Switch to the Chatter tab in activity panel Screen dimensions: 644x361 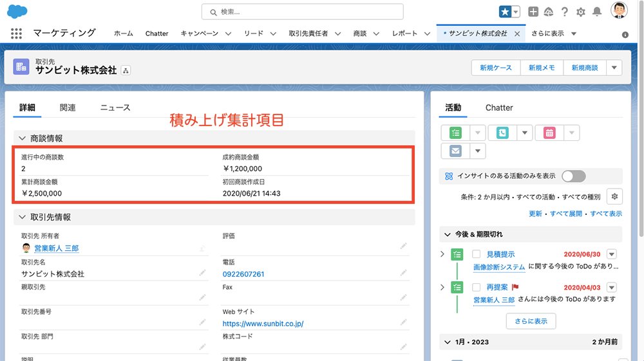pyautogui.click(x=499, y=107)
